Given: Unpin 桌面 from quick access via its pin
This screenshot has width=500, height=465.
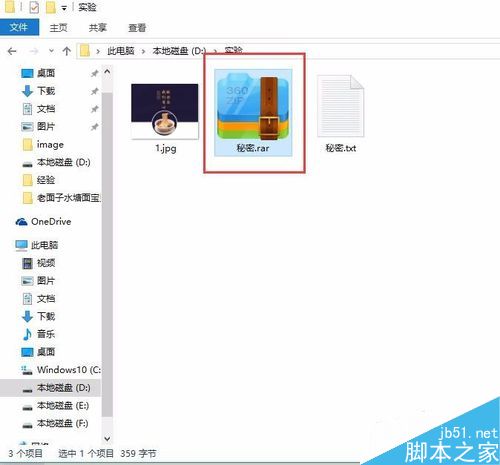Looking at the screenshot, I should [x=95, y=73].
